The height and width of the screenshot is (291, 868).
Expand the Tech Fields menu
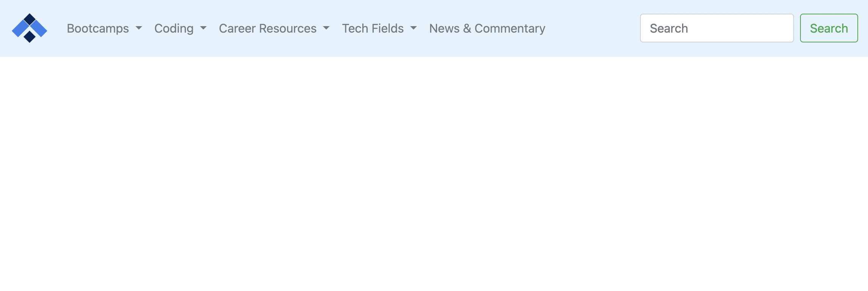pyautogui.click(x=379, y=28)
